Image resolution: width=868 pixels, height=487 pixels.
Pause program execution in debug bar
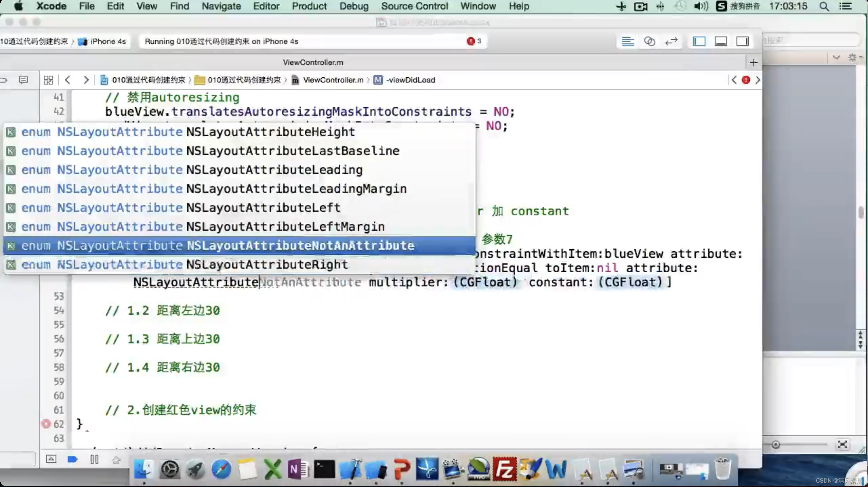tap(94, 459)
